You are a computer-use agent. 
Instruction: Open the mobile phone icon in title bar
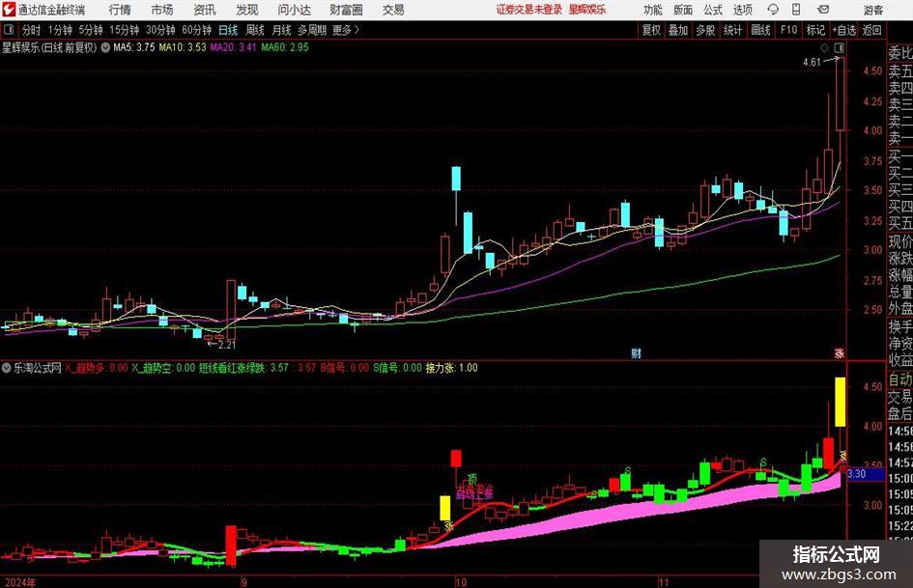click(x=796, y=10)
